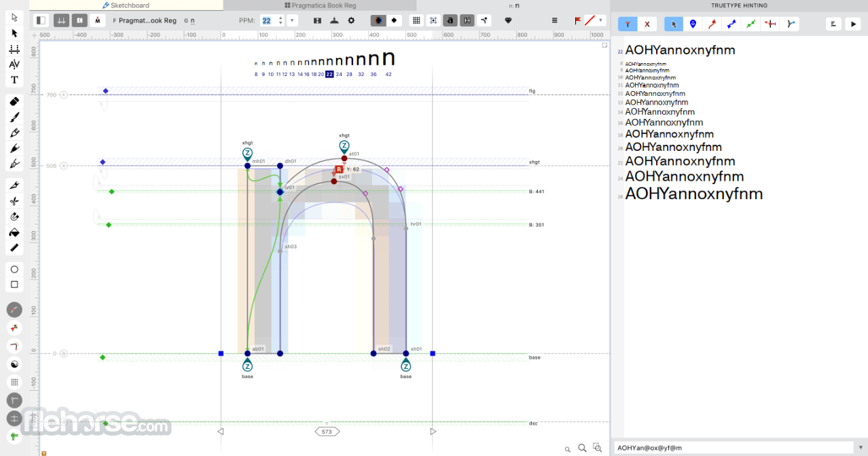Viewport: 868px width, 456px height.
Task: Select the Ellipse tool
Action: click(14, 269)
